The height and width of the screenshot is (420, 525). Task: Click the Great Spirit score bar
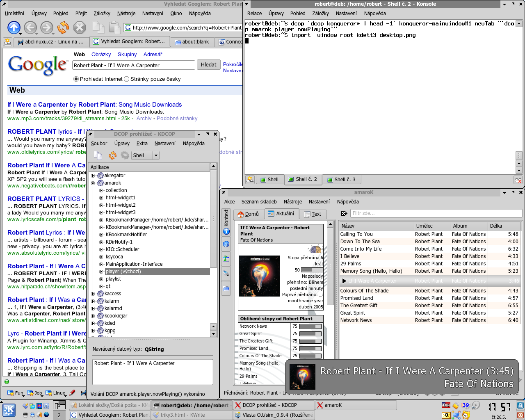[x=310, y=334]
